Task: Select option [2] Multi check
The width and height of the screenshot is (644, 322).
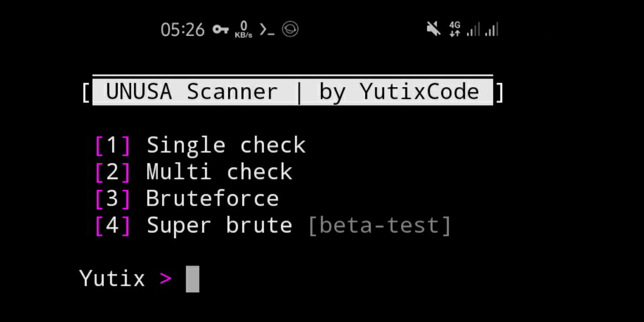Action: click(x=194, y=172)
